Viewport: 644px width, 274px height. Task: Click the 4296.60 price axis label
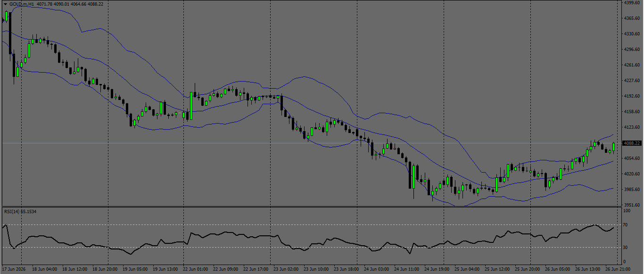(x=631, y=50)
